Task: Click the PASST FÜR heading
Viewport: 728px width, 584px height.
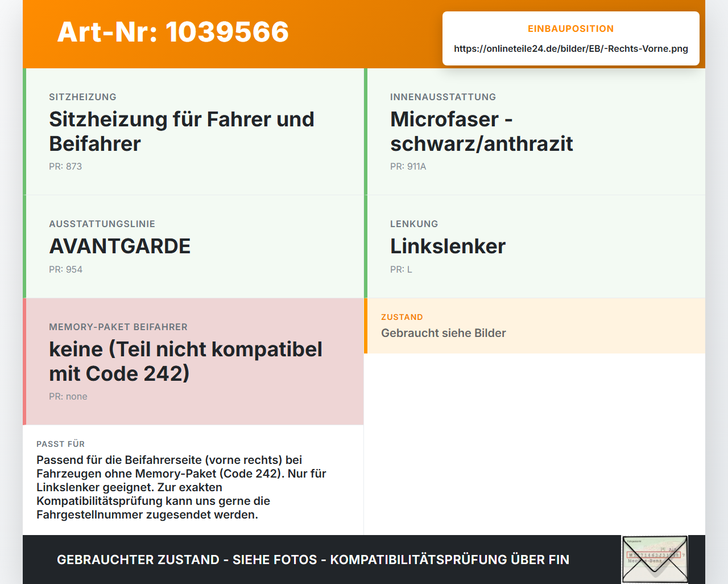Action: (x=60, y=444)
